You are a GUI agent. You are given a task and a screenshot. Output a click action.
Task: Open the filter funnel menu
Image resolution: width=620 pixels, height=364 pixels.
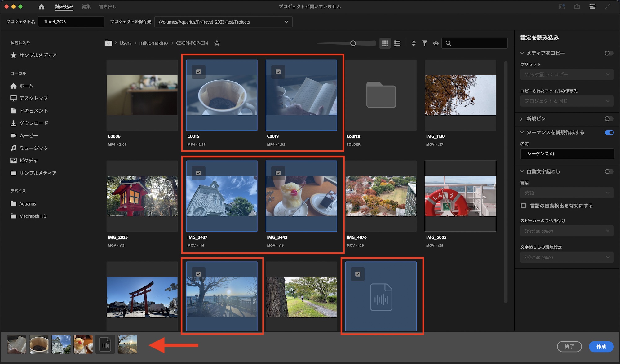click(x=425, y=43)
